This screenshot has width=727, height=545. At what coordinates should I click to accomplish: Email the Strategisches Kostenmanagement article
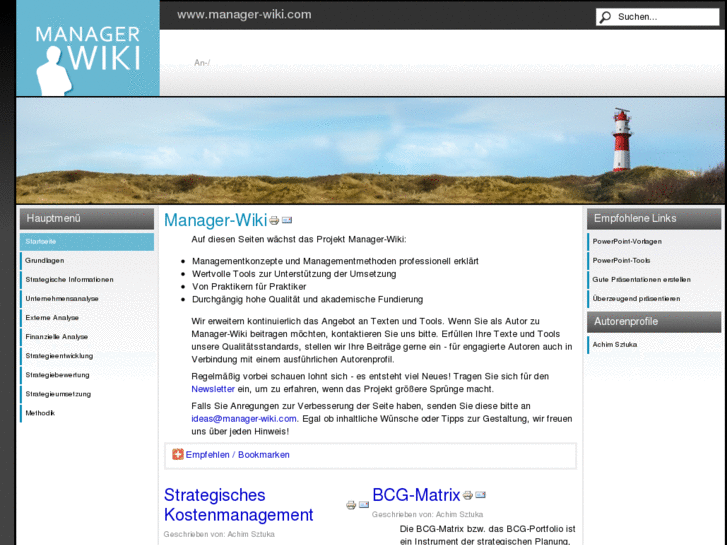click(x=364, y=504)
